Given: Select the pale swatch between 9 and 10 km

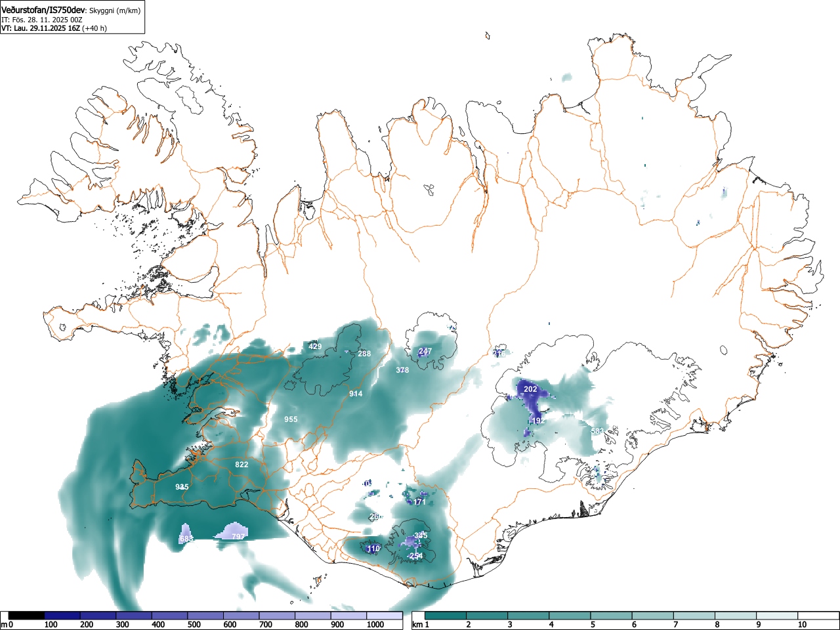Looking at the screenshot, I should (778, 616).
